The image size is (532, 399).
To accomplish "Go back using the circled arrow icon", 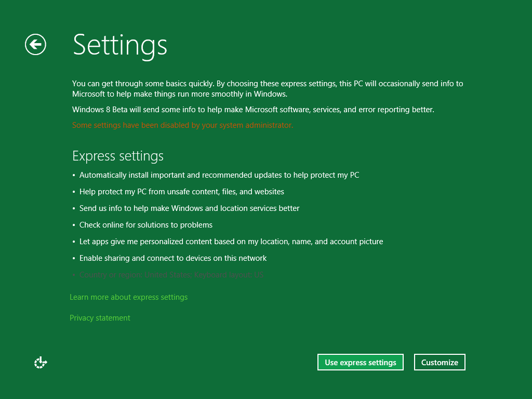I will click(35, 45).
